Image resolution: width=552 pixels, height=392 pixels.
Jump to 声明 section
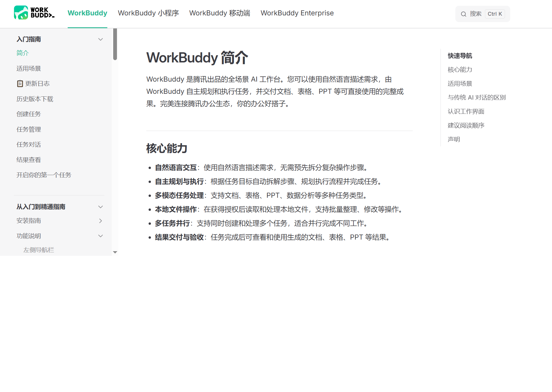pos(454,139)
